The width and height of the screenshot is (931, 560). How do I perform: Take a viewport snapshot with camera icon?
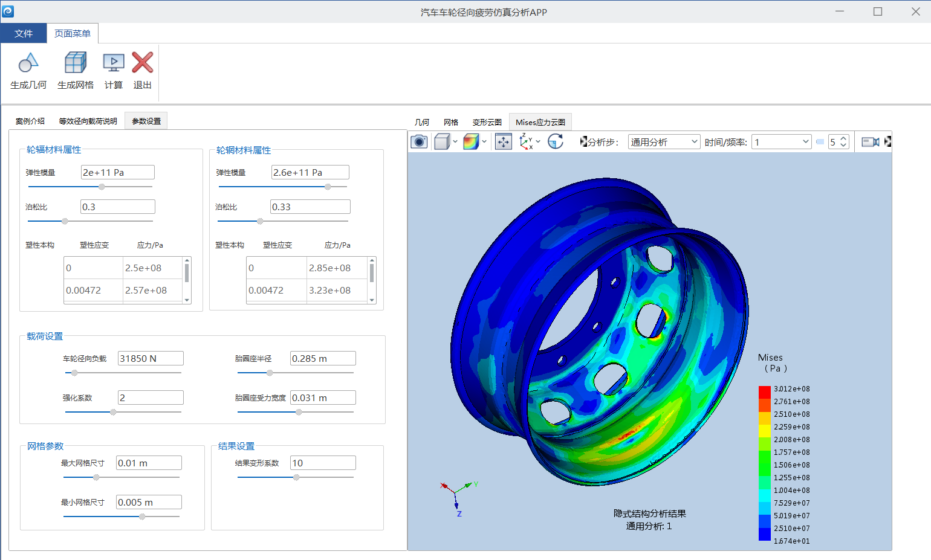pyautogui.click(x=419, y=142)
